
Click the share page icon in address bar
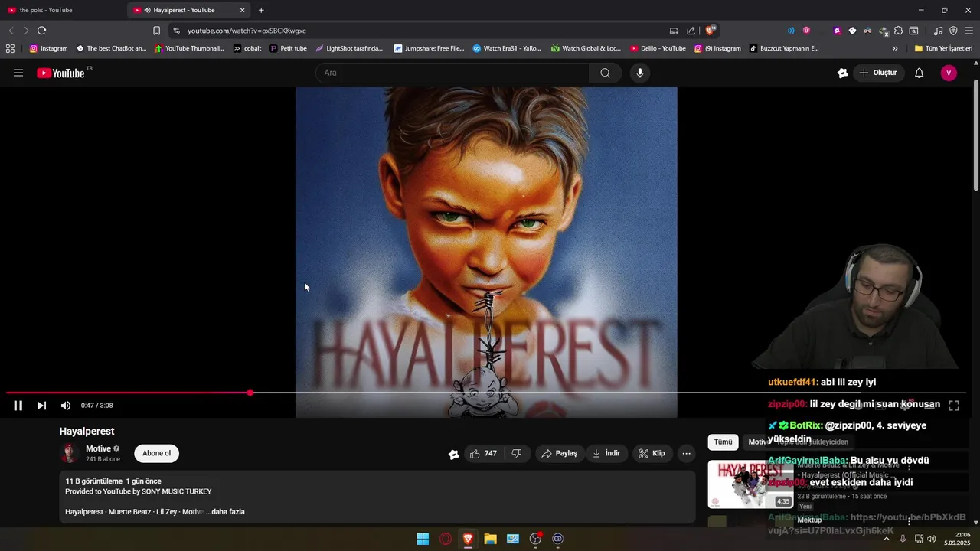[x=691, y=31]
